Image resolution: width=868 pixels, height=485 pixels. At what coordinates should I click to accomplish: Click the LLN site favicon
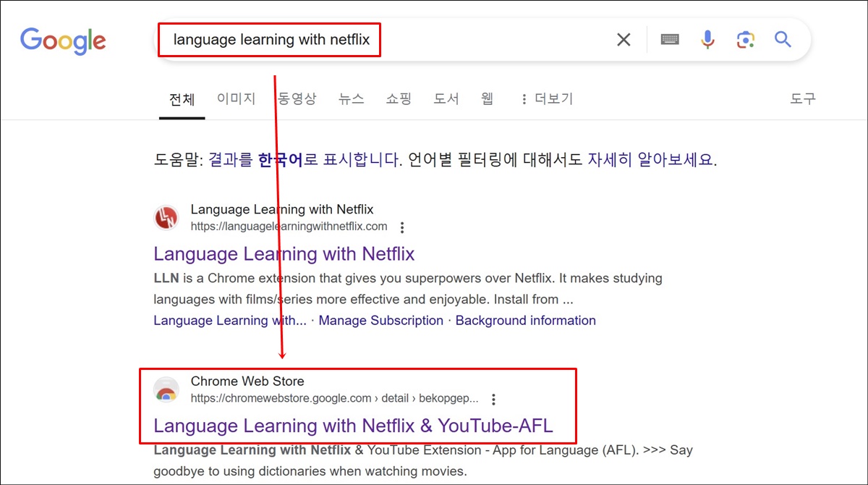[166, 218]
